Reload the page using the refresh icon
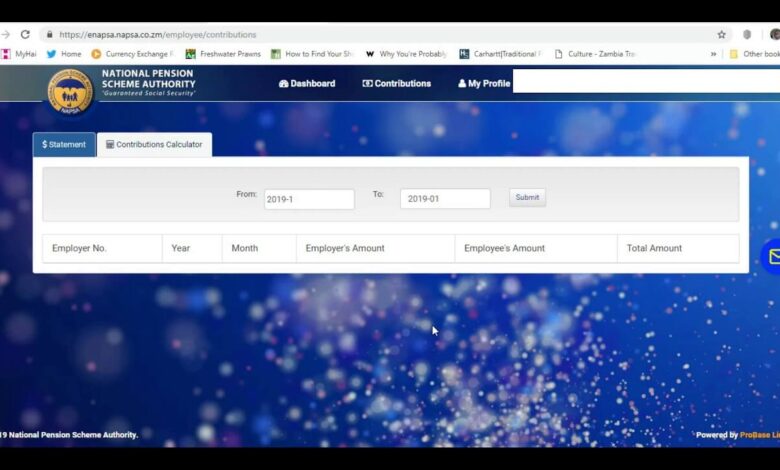The height and width of the screenshot is (470, 780). click(25, 34)
